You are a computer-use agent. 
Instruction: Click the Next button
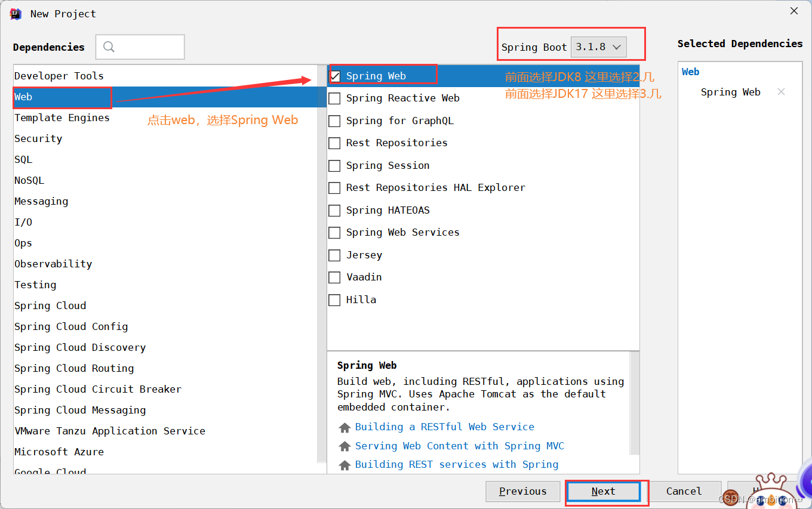point(603,492)
